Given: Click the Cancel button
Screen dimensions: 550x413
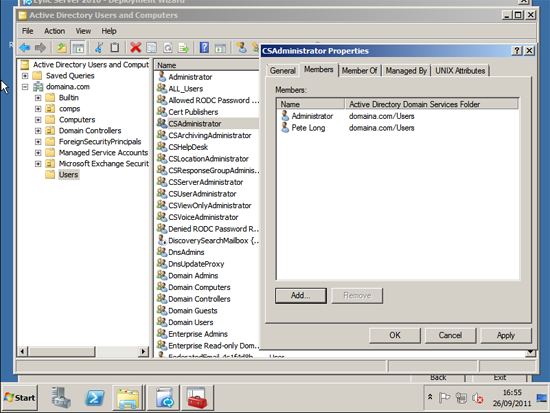Looking at the screenshot, I should 450,335.
